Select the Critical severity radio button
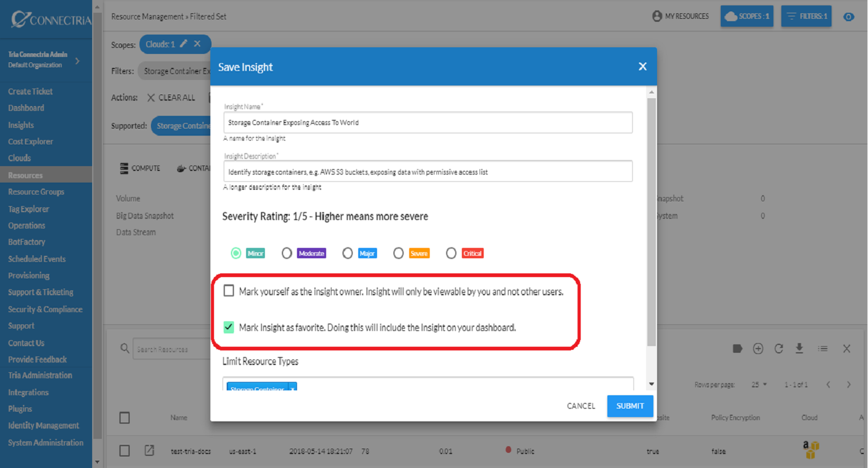Viewport: 868px width, 468px height. (x=451, y=253)
